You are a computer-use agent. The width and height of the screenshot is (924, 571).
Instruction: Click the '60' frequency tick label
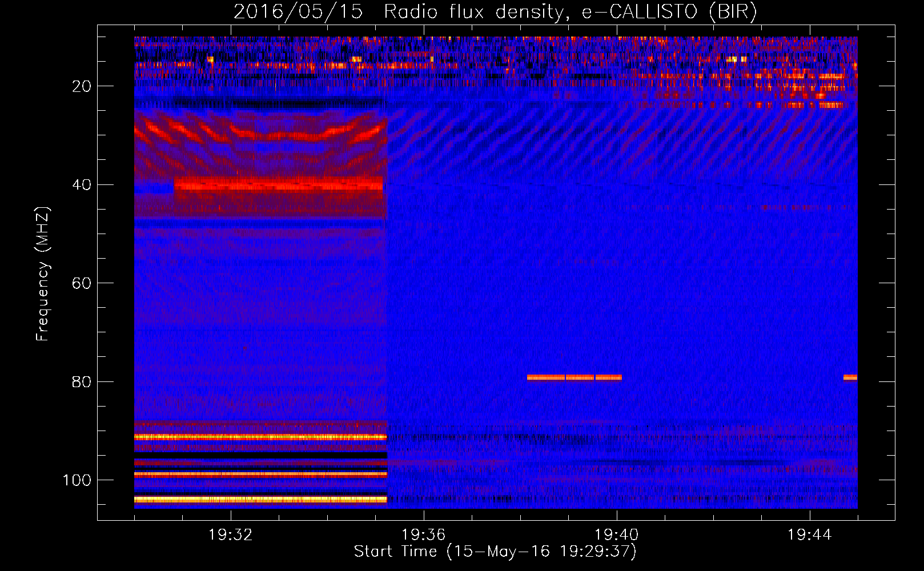[82, 283]
